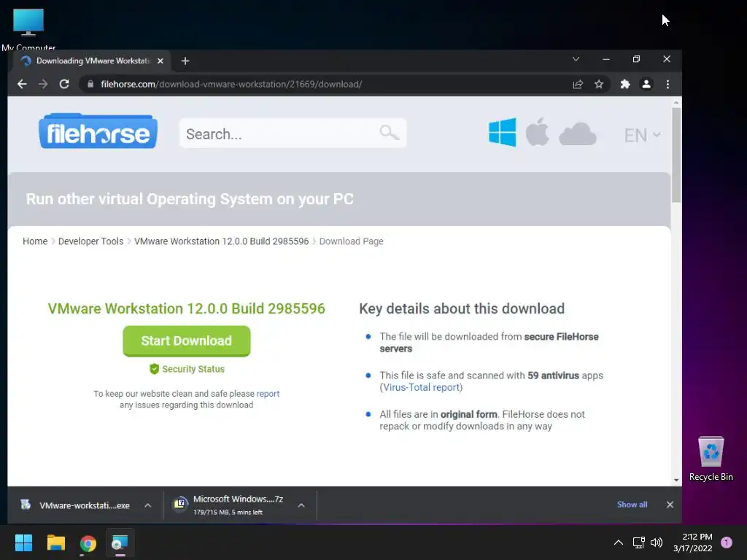Click the Key details about this download heading
The height and width of the screenshot is (560, 747).
pos(462,308)
